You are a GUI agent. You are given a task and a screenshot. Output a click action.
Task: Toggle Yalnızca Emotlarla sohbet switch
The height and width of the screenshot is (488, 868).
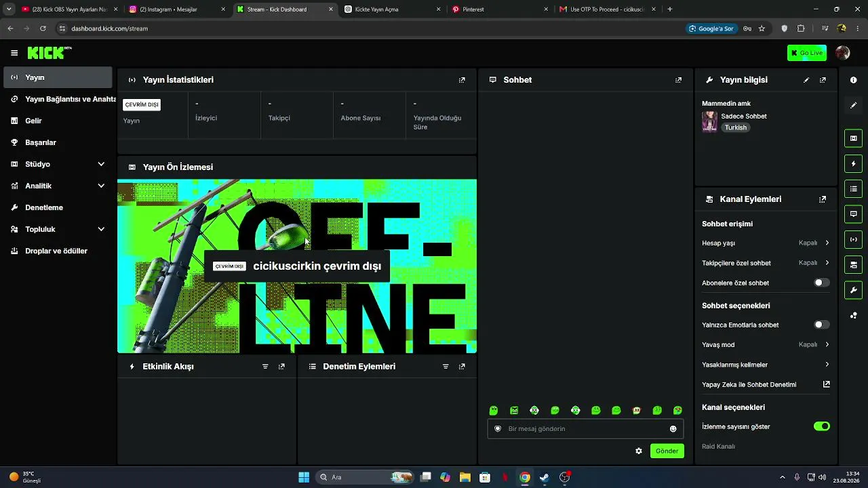821,325
